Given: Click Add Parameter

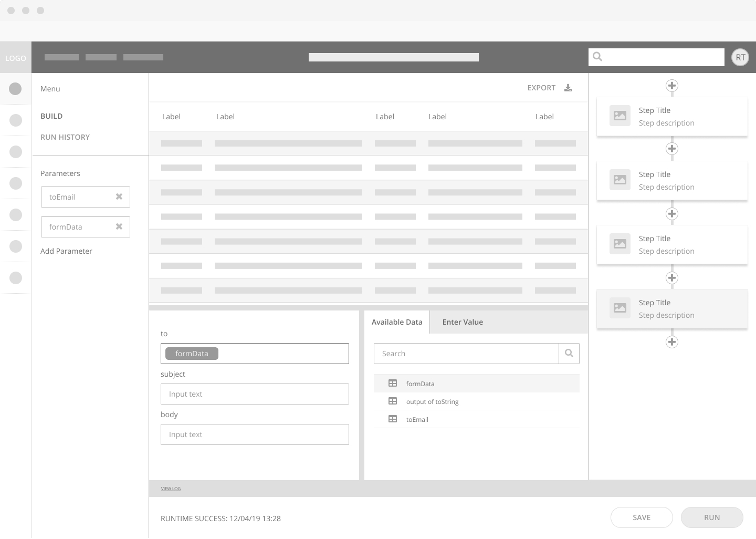Looking at the screenshot, I should point(66,251).
